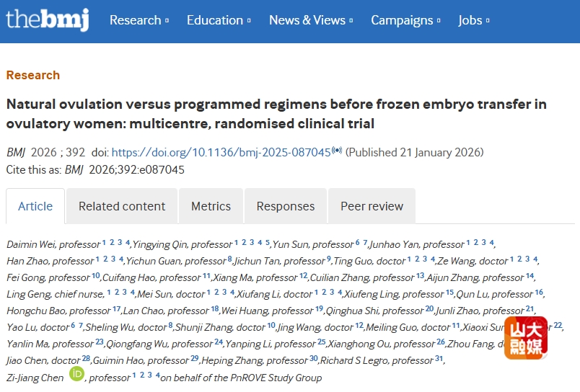Click the open access icon after DOI
This screenshot has width=580, height=392.
[337, 151]
